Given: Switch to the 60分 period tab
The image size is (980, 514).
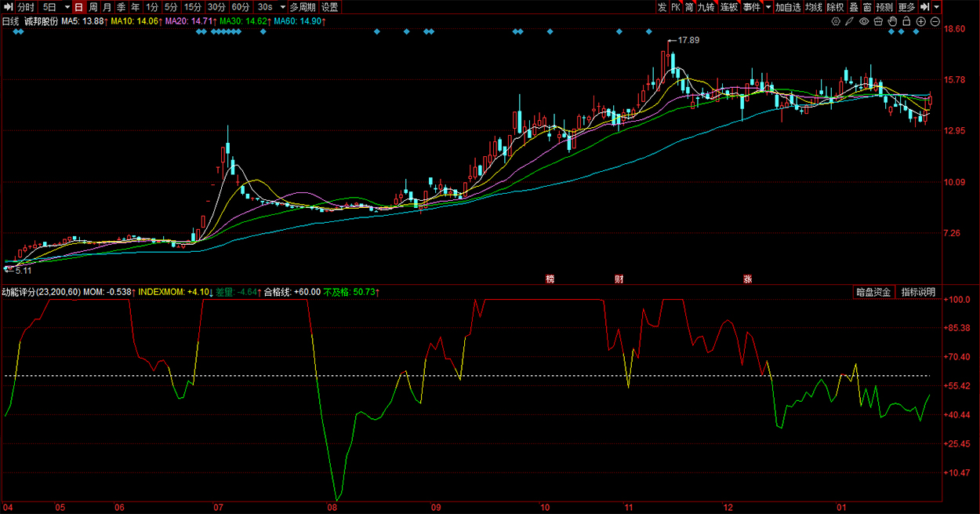Looking at the screenshot, I should pyautogui.click(x=241, y=7).
